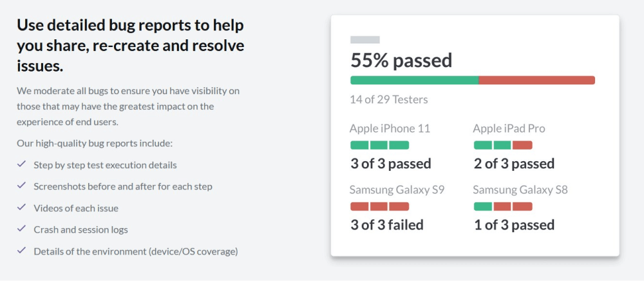Click the 3 of 3 failed result
This screenshot has height=281, width=644.
[x=387, y=225]
